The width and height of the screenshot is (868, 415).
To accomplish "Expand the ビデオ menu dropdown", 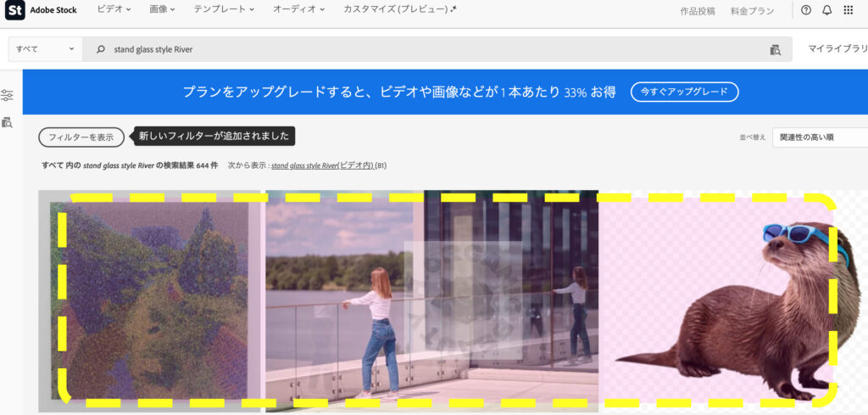I will point(114,9).
